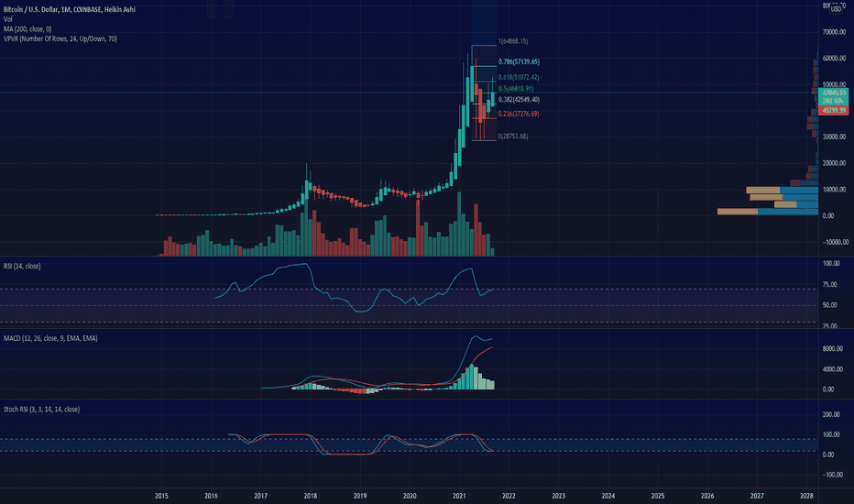Click the RSI 75.00 scale label
The height and width of the screenshot is (504, 854).
click(830, 284)
